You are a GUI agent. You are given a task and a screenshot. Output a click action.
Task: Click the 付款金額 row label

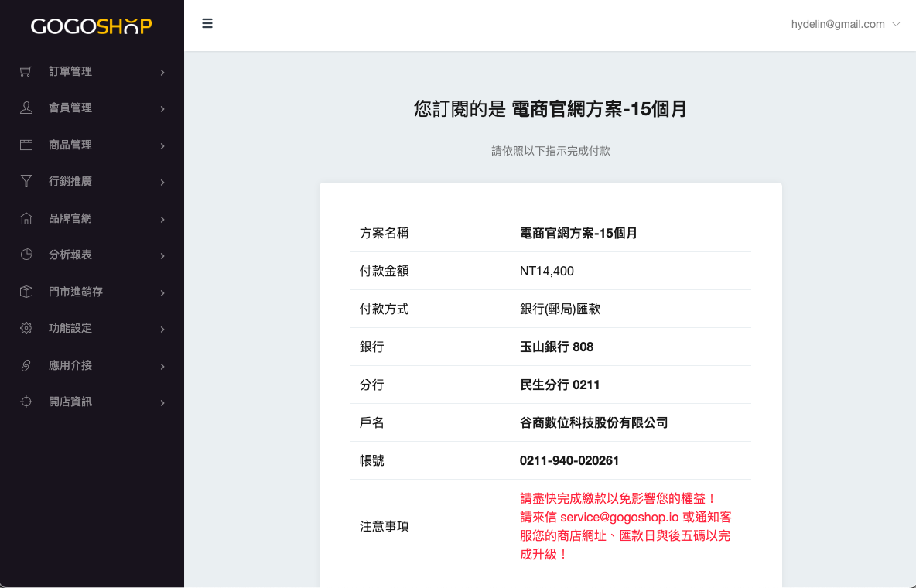(384, 272)
